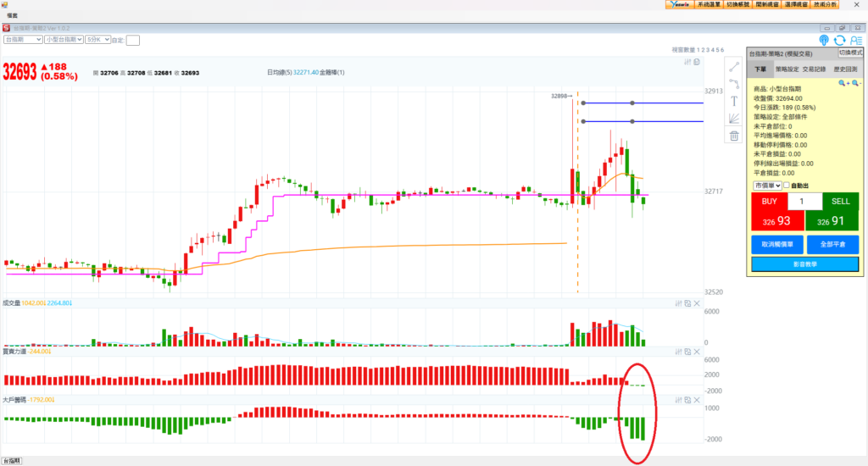
Task: Switch to the 策略設定 tab
Action: pyautogui.click(x=787, y=70)
